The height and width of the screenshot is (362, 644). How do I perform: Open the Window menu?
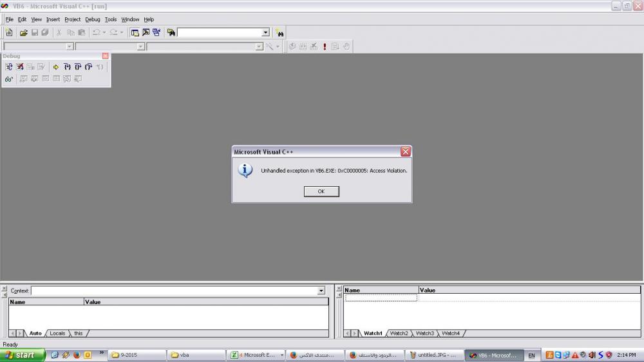[x=130, y=19]
